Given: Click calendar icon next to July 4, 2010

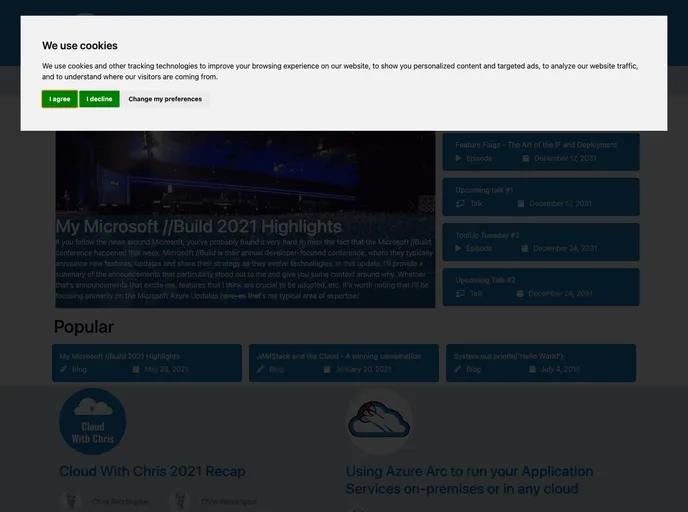Looking at the screenshot, I should (x=532, y=369).
